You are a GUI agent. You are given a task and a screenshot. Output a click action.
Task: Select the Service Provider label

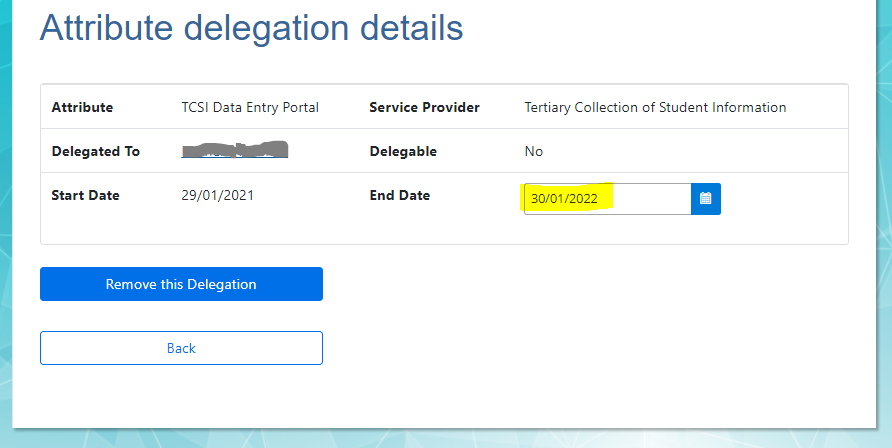point(424,107)
